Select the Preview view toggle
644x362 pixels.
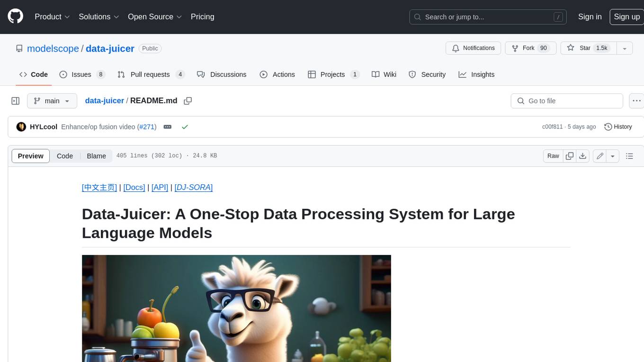click(31, 156)
